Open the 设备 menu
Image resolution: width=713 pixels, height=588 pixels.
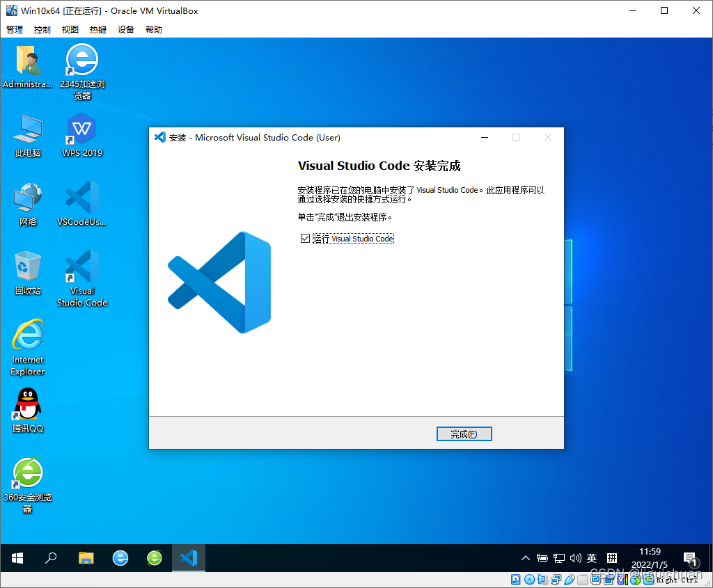[126, 29]
